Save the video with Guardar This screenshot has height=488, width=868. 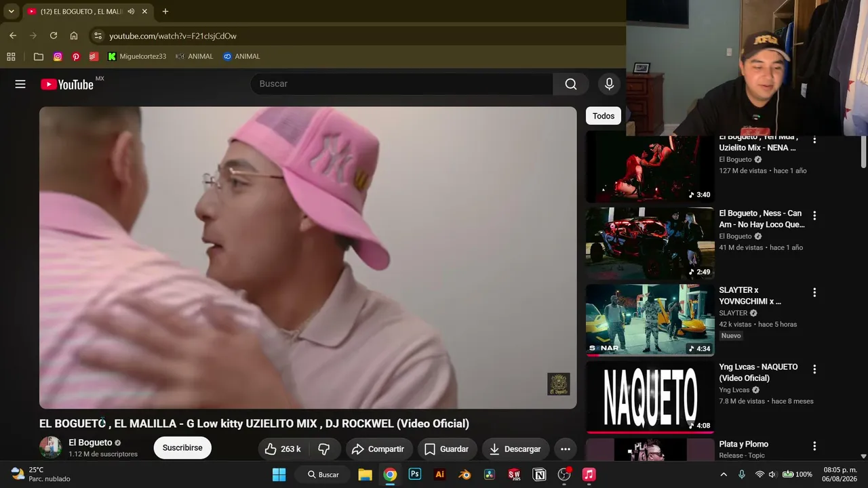446,449
